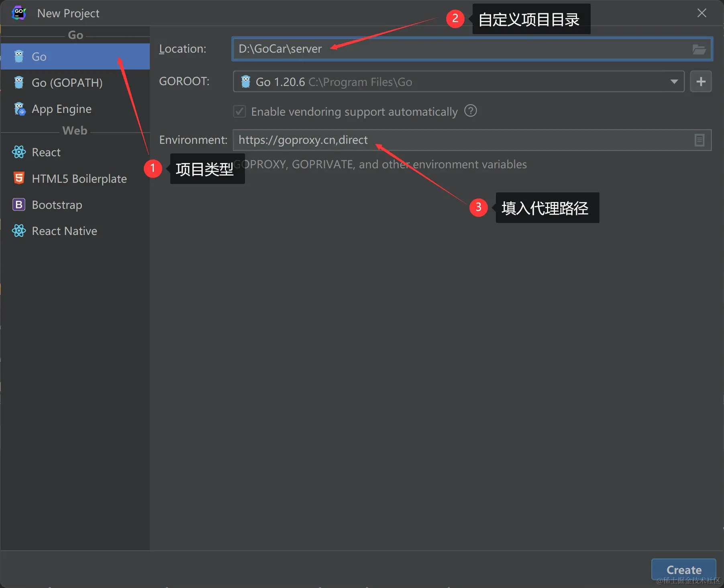Add a new GOROOT SDK with plus button

[701, 82]
